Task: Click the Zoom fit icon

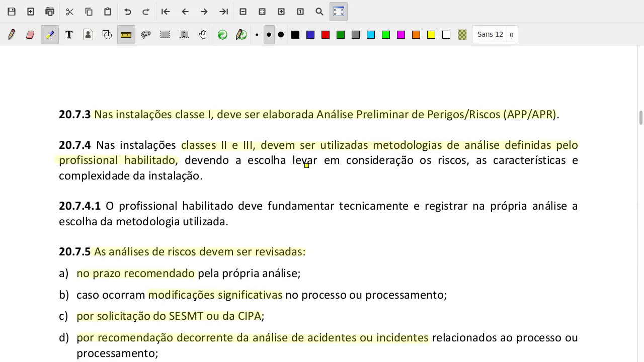Action: pos(262,12)
